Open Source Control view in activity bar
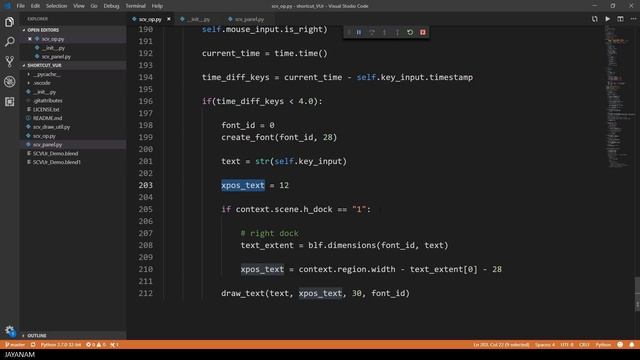 (9, 62)
